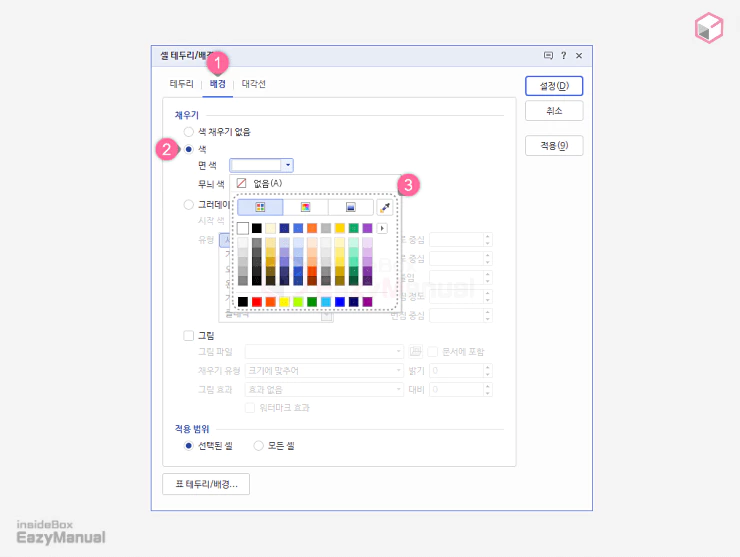This screenshot has height=557, width=740.
Task: Click the 취소 button
Action: pyautogui.click(x=554, y=111)
